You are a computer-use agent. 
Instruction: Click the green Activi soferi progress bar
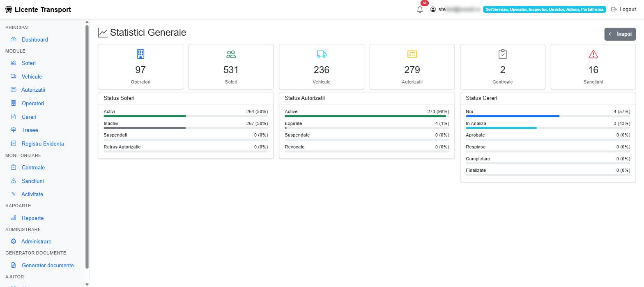145,116
